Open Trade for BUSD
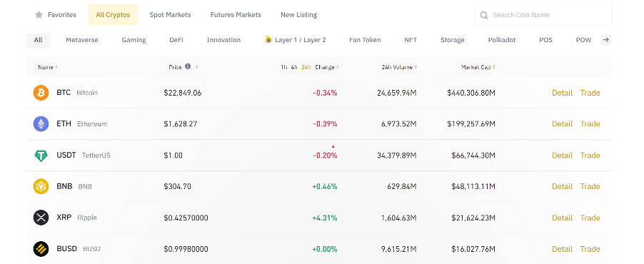This screenshot has width=644, height=264. point(590,249)
